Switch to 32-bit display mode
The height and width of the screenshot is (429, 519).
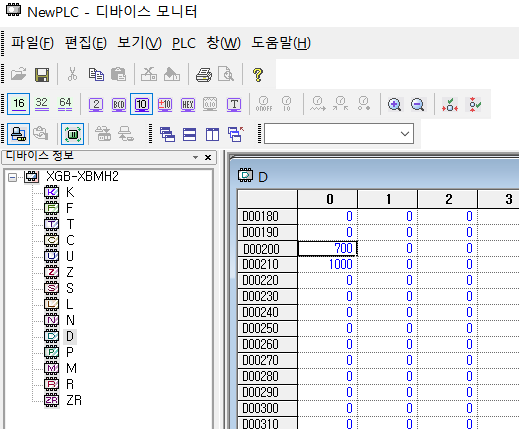point(42,104)
